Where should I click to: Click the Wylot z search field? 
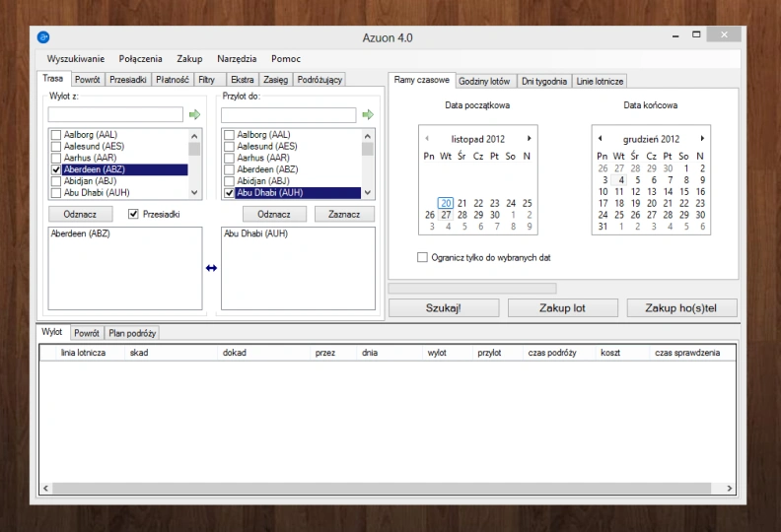(115, 114)
